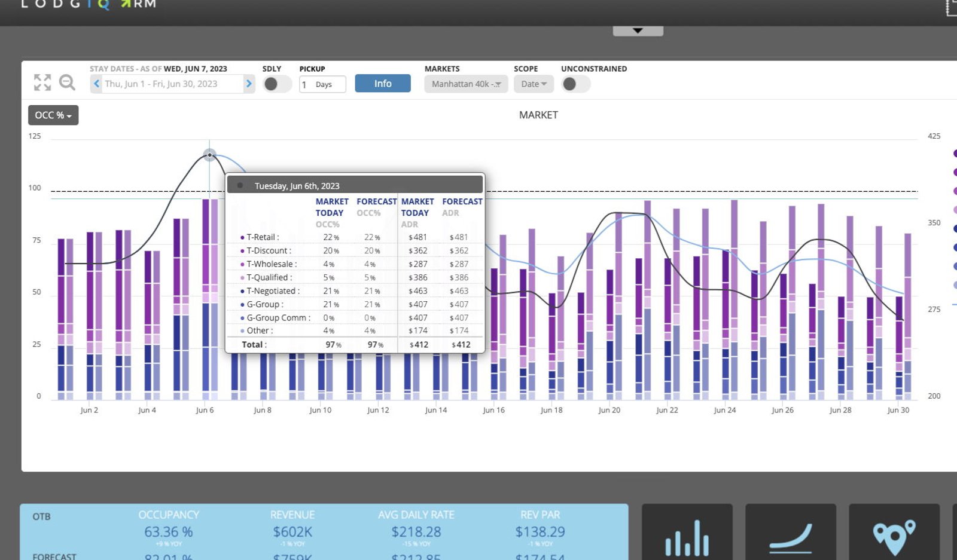Open the pace curve view tile
This screenshot has width=957, height=560.
(791, 532)
